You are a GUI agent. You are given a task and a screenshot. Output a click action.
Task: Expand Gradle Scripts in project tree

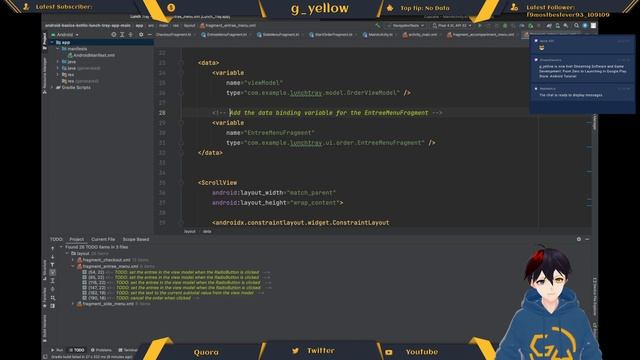click(52, 87)
